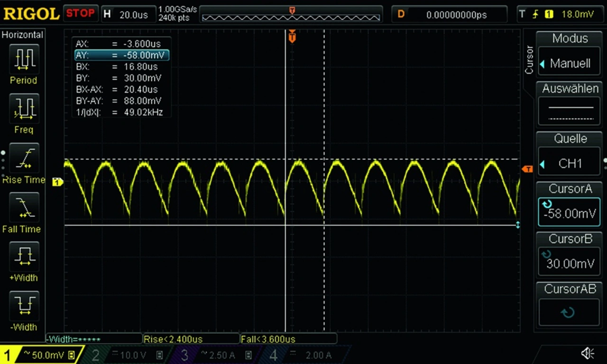Select CursorB value 30.00mV
Screen dimensions: 607x364
click(x=570, y=264)
